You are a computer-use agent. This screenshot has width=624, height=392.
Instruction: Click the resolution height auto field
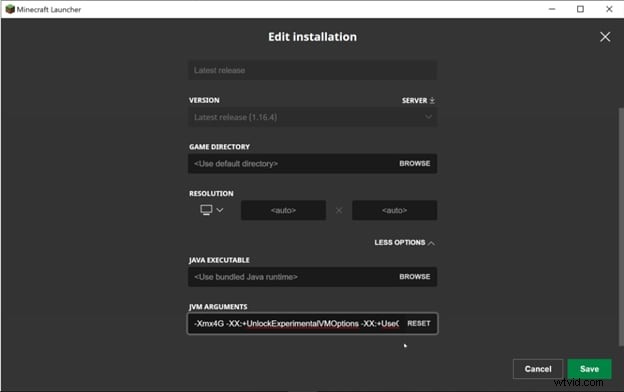[x=394, y=210]
